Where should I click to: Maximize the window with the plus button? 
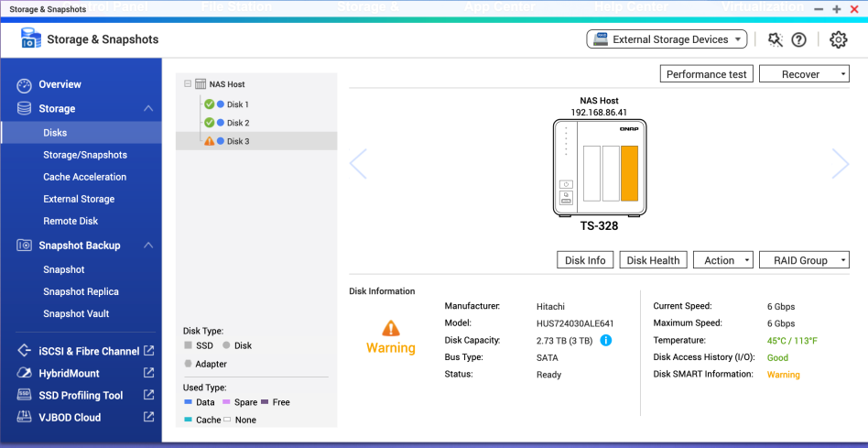point(837,9)
